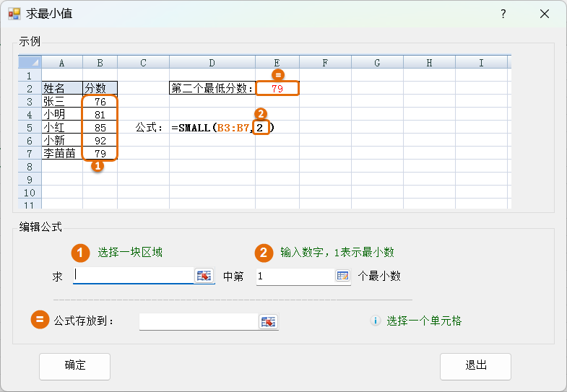The width and height of the screenshot is (567, 392).
Task: Click the orange step 2 badge under 编辑公式
Action: pos(264,253)
